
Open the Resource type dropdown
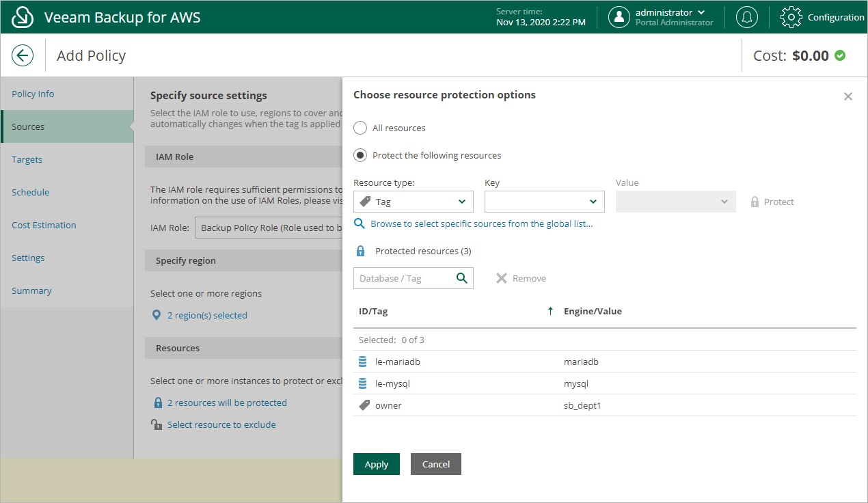click(413, 202)
